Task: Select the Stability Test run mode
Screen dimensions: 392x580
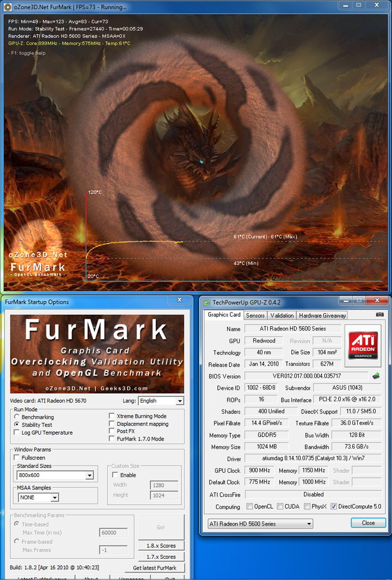Action: click(x=17, y=425)
